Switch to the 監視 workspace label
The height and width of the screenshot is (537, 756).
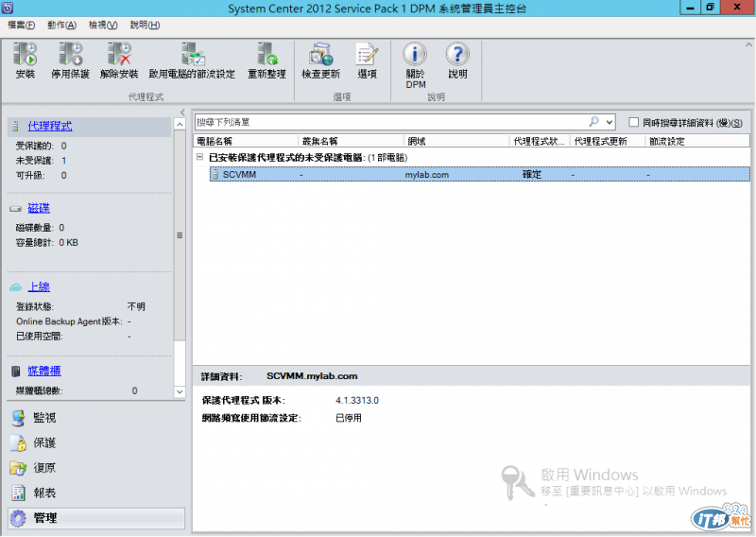point(44,418)
